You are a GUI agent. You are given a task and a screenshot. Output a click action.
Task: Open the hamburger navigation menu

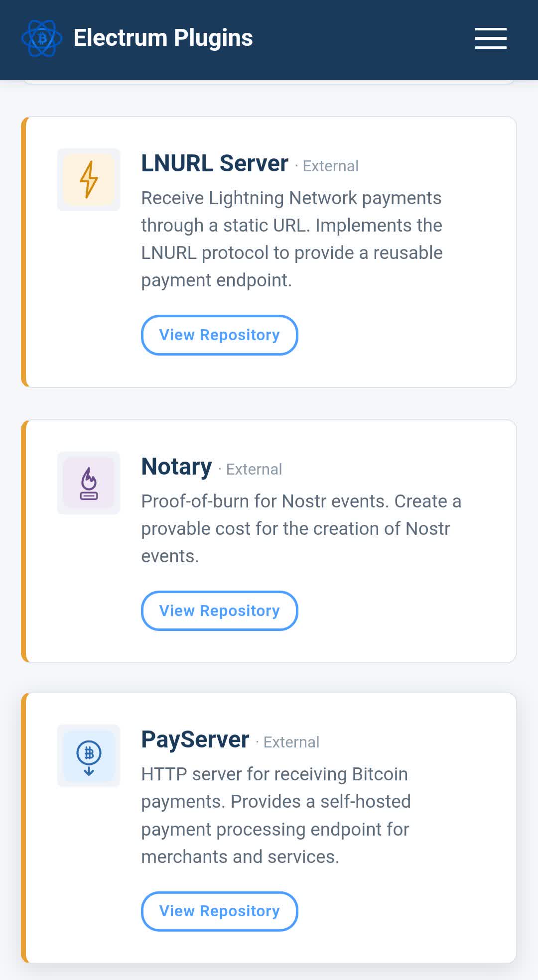pos(490,38)
